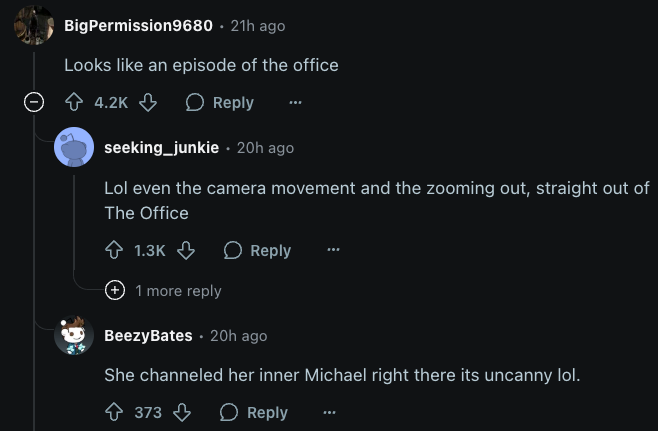The height and width of the screenshot is (431, 658).
Task: Open more options on seeking_junkie's comment
Action: pos(334,250)
